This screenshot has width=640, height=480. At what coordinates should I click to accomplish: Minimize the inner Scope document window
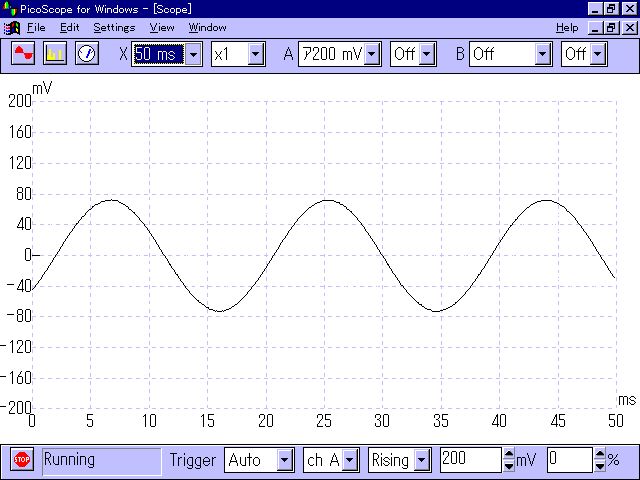[595, 28]
